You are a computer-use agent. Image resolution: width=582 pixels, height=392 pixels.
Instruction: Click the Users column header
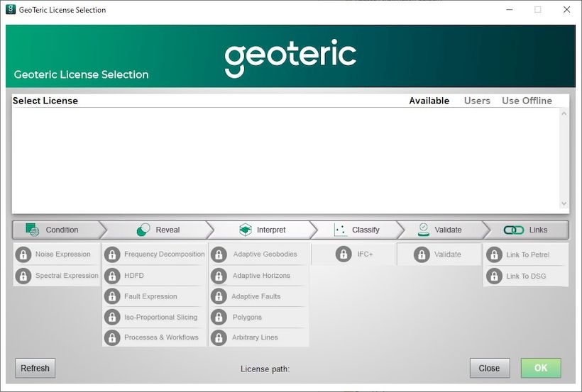click(477, 101)
